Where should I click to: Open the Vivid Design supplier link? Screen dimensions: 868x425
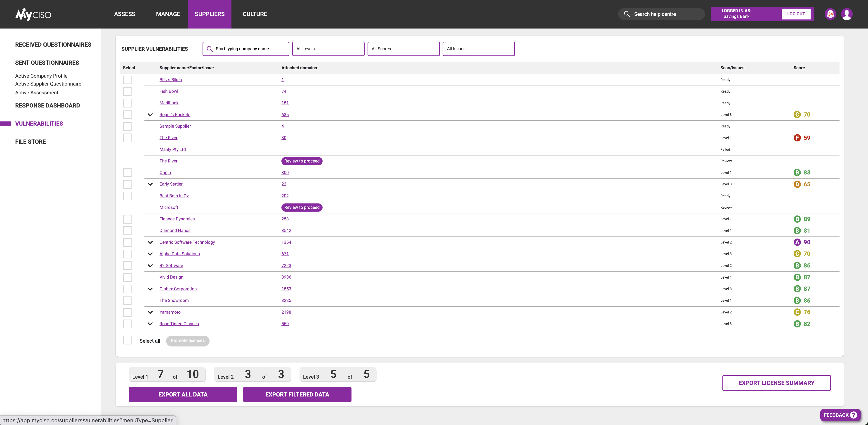click(x=171, y=277)
